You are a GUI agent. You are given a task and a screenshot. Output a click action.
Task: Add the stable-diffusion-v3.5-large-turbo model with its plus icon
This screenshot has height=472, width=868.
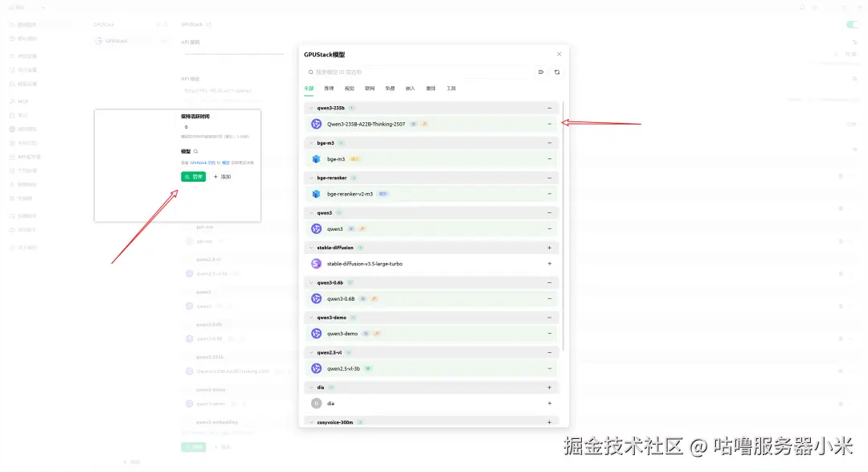point(550,264)
